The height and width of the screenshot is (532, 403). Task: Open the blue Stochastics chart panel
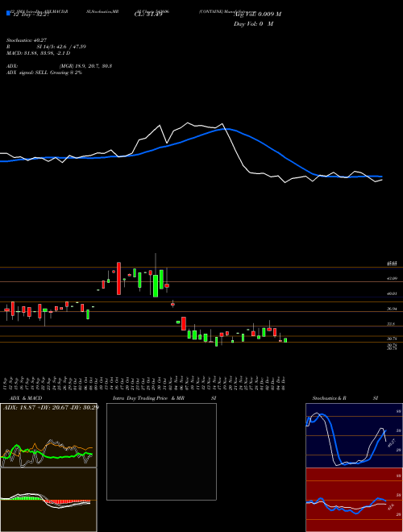click(354, 435)
